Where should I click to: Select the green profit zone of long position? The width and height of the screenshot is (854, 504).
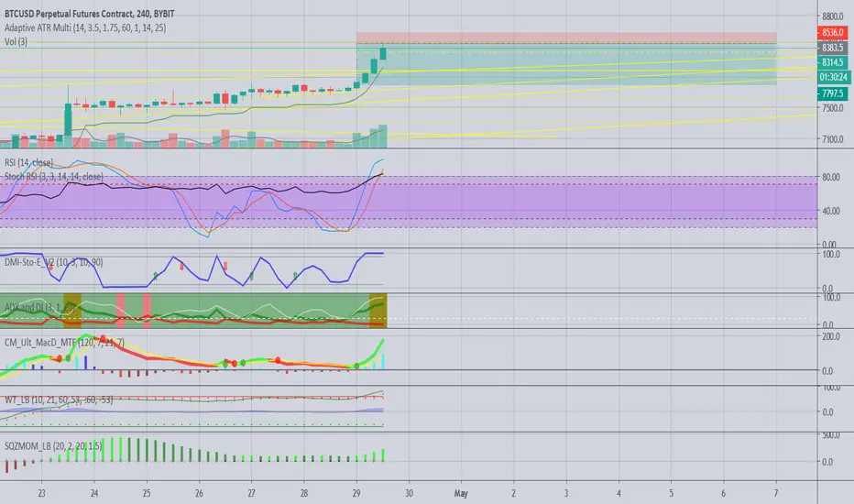pyautogui.click(x=566, y=64)
